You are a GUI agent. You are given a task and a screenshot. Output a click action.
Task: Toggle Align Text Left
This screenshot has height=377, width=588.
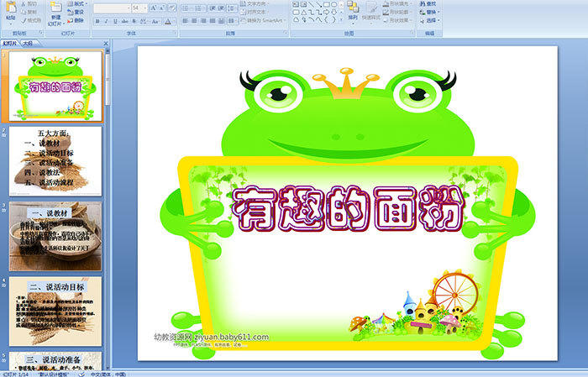185,21
